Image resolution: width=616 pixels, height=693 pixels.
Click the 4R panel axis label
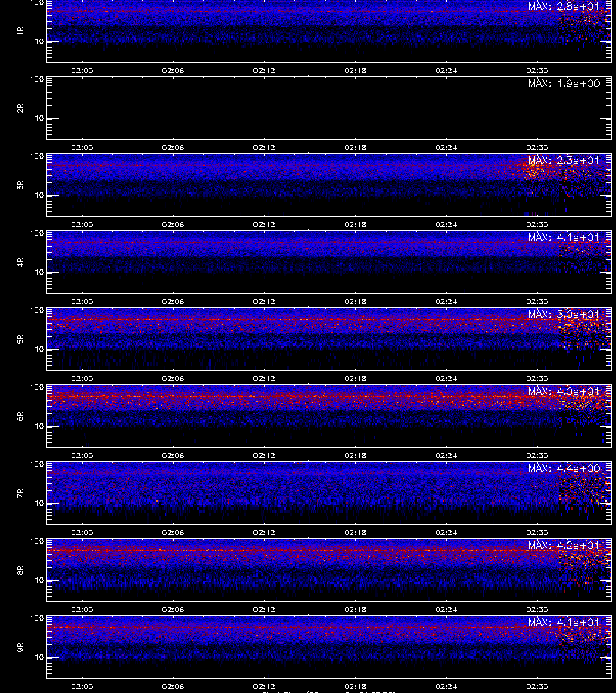pos(20,262)
